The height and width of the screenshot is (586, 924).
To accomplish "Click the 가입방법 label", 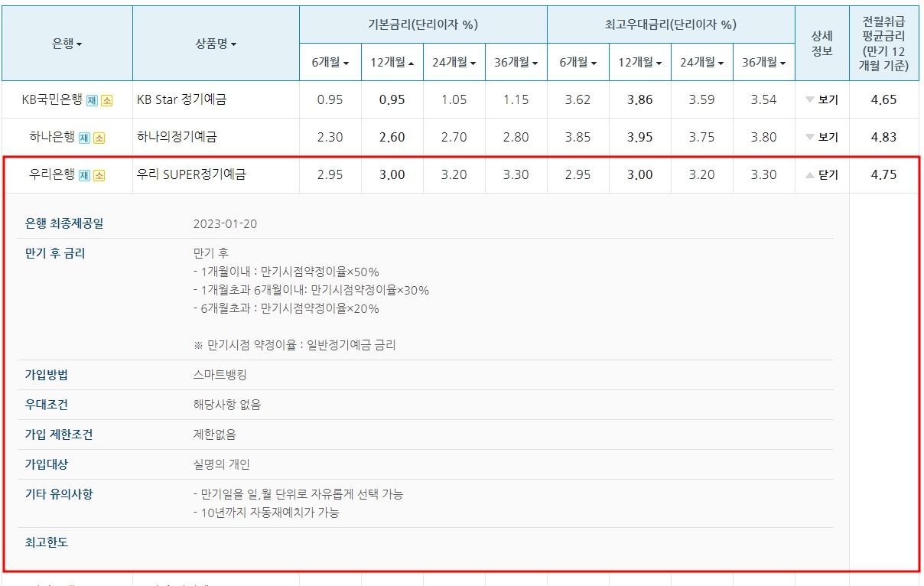I will [47, 376].
